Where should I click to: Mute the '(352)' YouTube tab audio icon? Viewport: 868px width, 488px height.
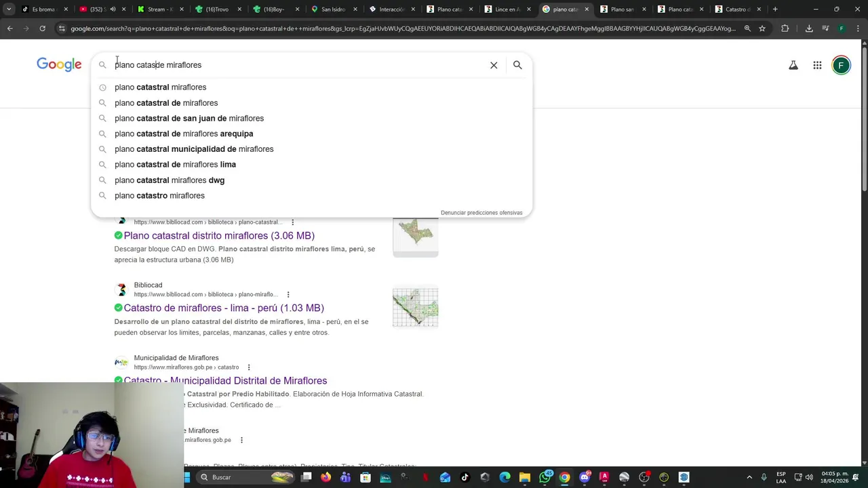tap(113, 9)
